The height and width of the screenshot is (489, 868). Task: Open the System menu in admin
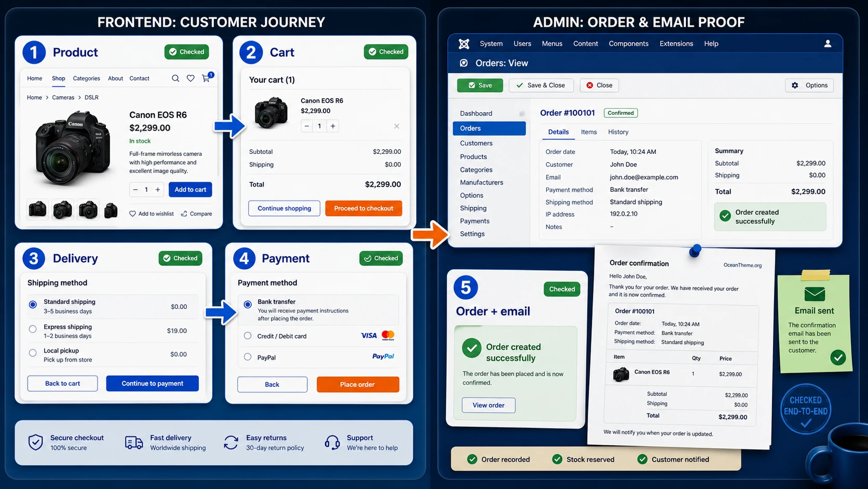click(x=491, y=44)
